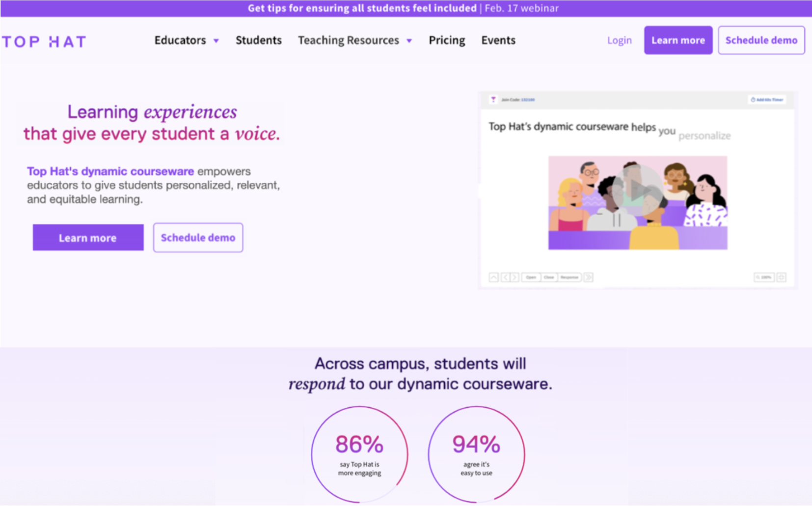
Task: Click the magnifier zoom icon beside 100%
Action: 758,277
